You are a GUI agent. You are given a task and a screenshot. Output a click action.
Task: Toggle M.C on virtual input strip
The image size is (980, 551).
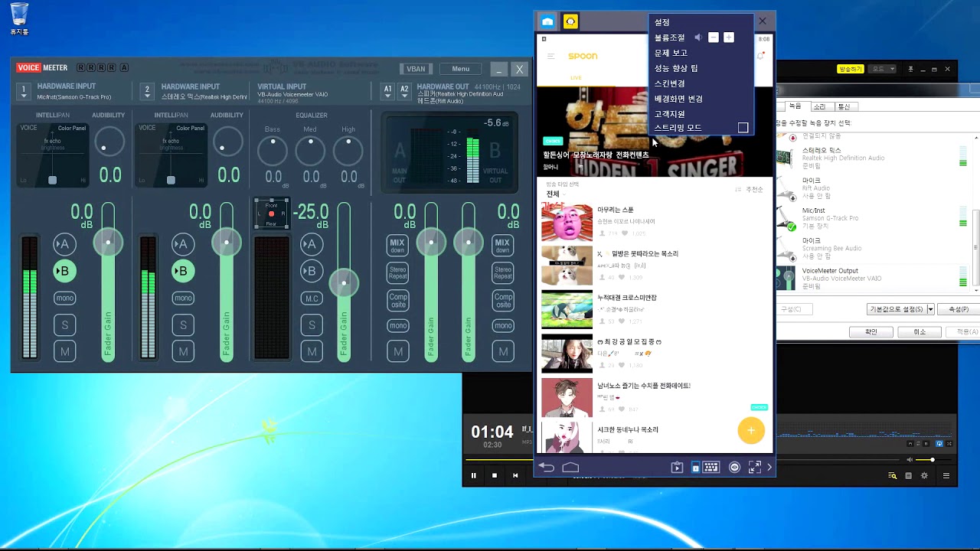[312, 298]
